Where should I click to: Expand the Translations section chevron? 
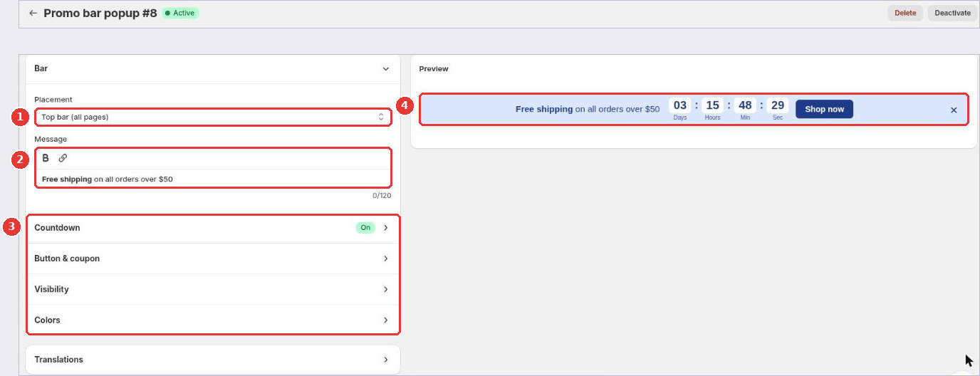click(x=386, y=360)
